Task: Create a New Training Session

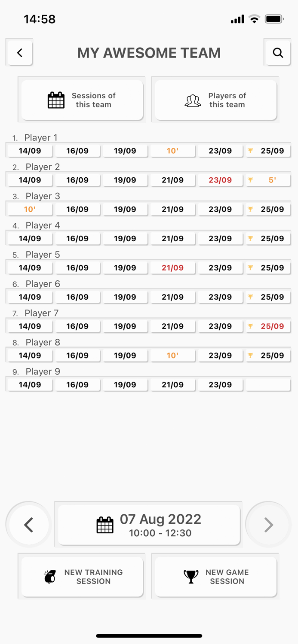Action: click(x=82, y=577)
